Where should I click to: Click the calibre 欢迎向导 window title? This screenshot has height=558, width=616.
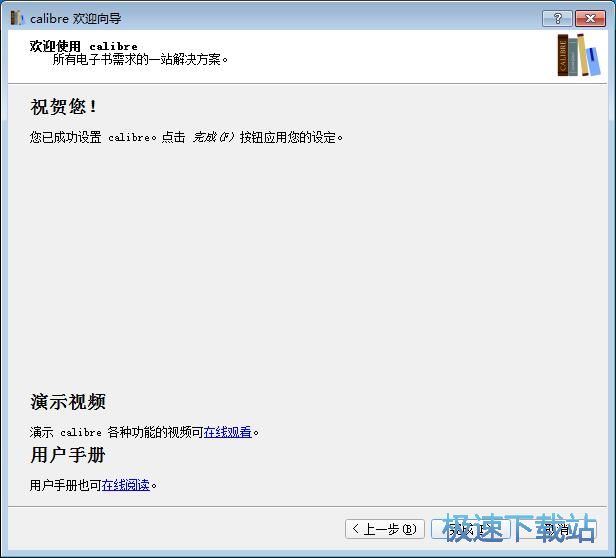point(76,18)
